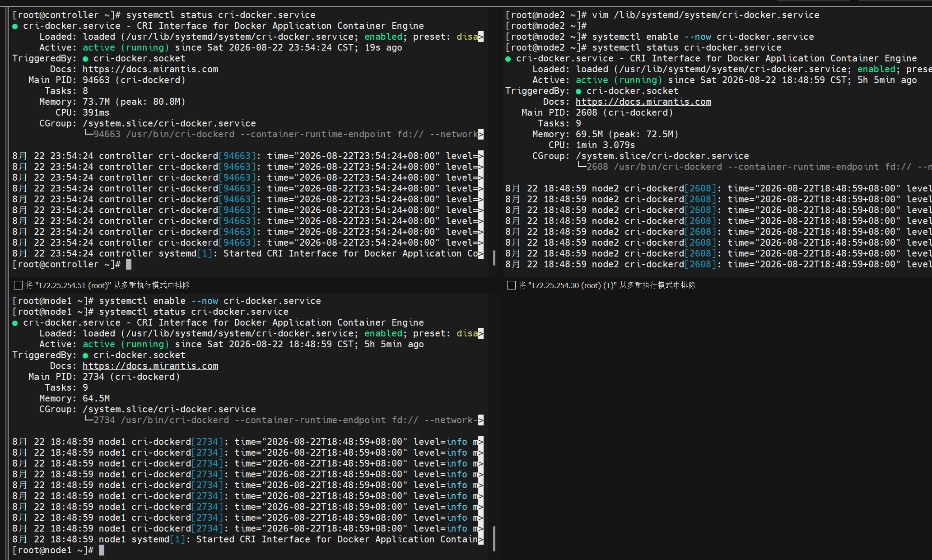The image size is (932, 560).
Task: Click "systemctl enable --now" command in node2 pane
Action: [x=652, y=37]
